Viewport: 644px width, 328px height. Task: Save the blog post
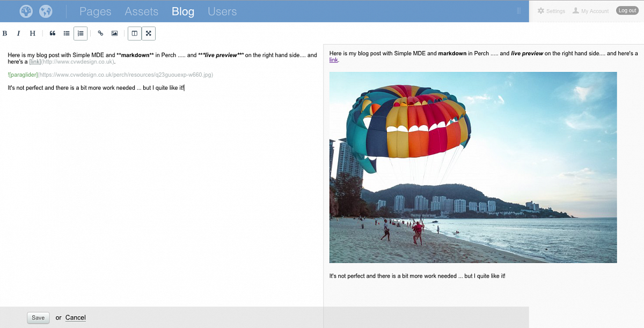(x=38, y=318)
